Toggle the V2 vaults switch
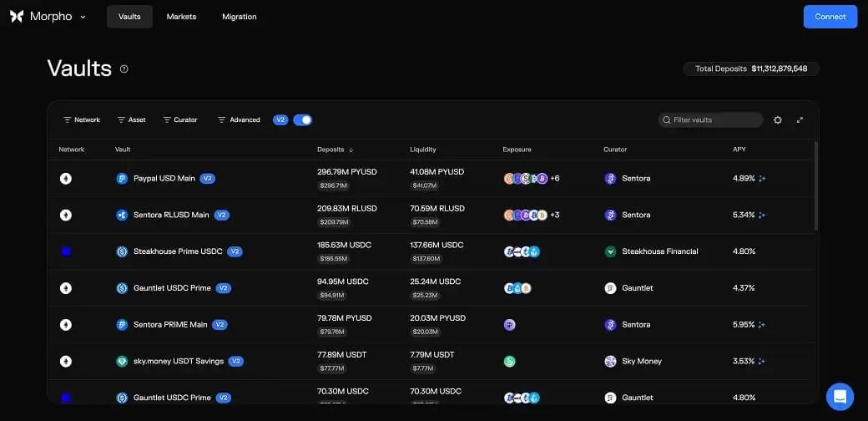868x421 pixels. (x=302, y=119)
